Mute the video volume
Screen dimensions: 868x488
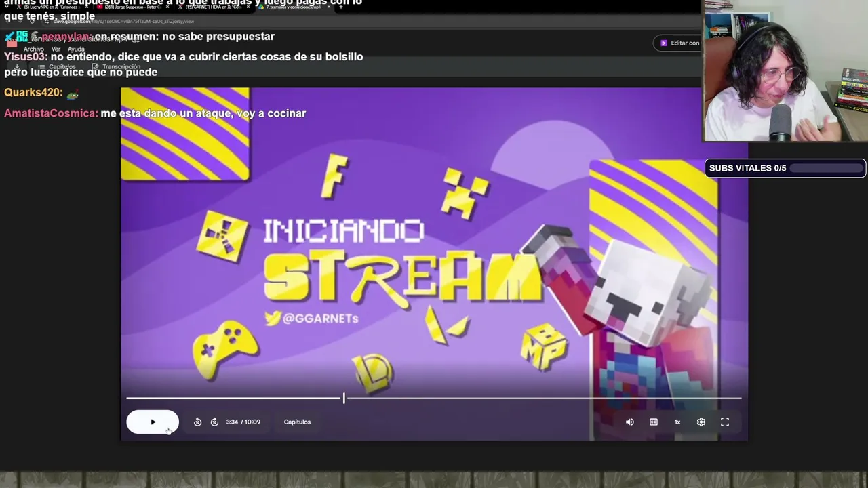tap(630, 422)
